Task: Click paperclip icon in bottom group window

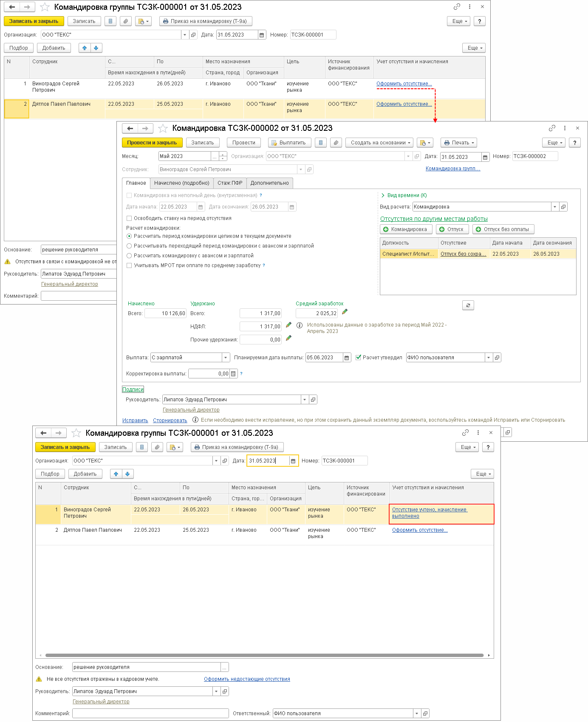Action: (x=157, y=447)
